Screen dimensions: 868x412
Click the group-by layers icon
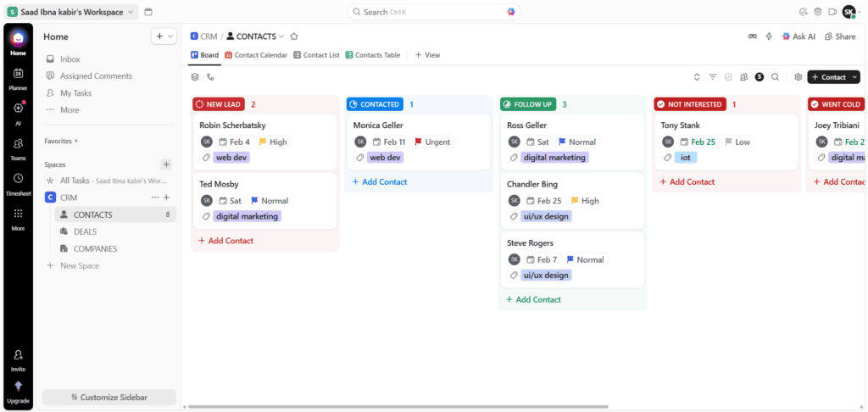(x=195, y=77)
